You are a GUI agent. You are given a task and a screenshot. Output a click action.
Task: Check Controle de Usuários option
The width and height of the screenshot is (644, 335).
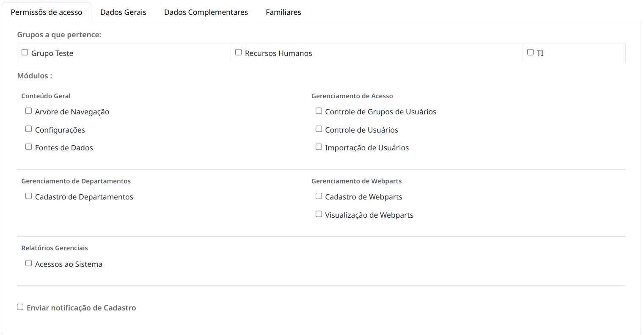coord(319,129)
